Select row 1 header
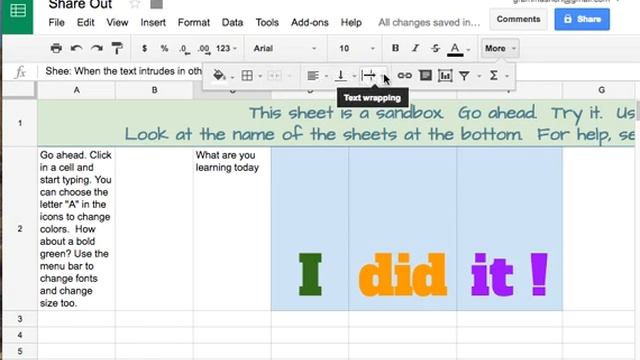 pos(20,123)
